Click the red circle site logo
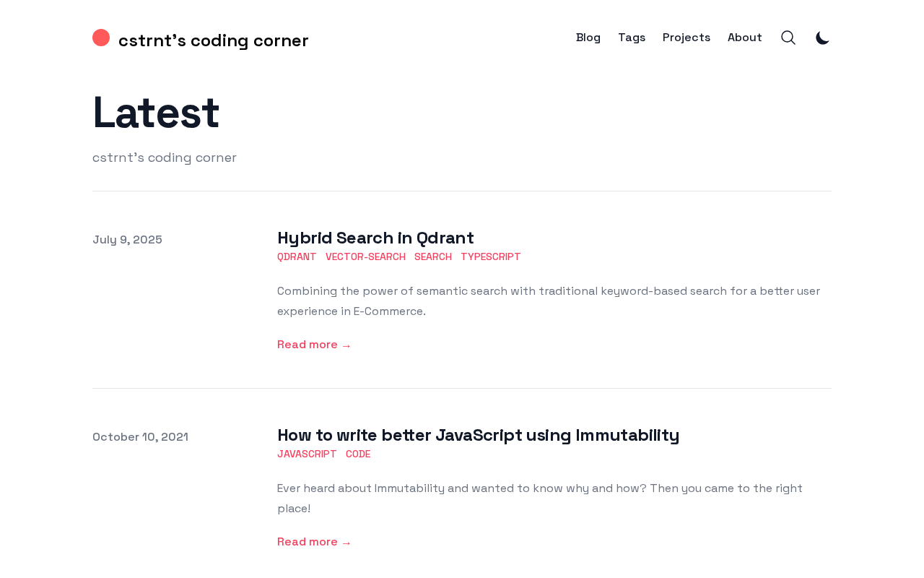This screenshot has height=578, width=924. (101, 38)
